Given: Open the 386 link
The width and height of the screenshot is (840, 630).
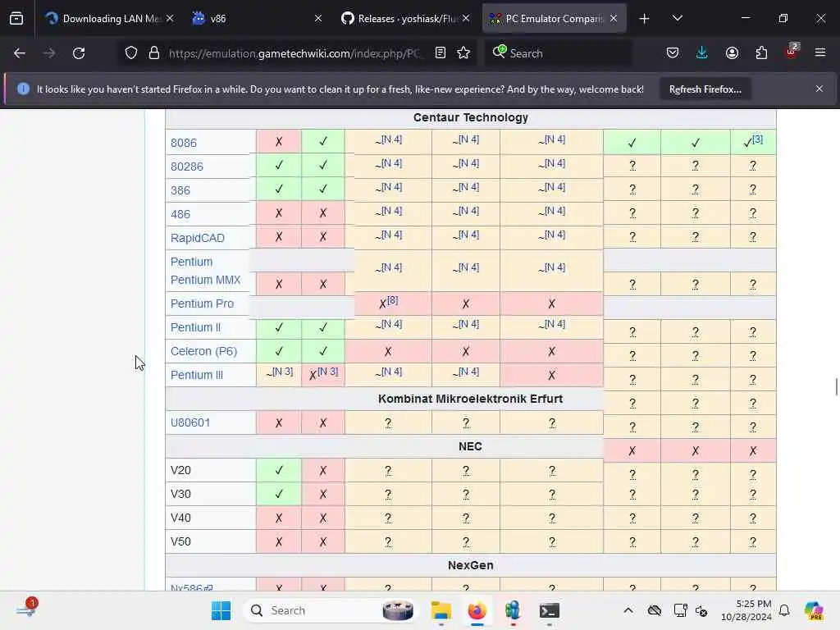Looking at the screenshot, I should click(x=180, y=190).
